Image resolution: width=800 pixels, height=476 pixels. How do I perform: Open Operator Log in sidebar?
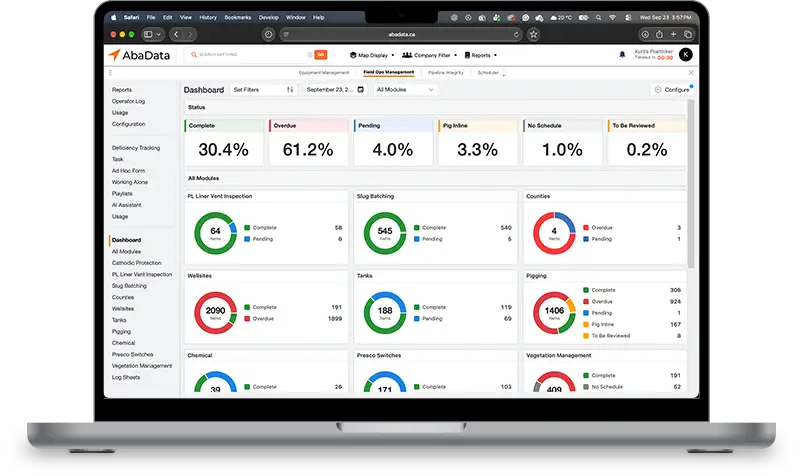[129, 101]
